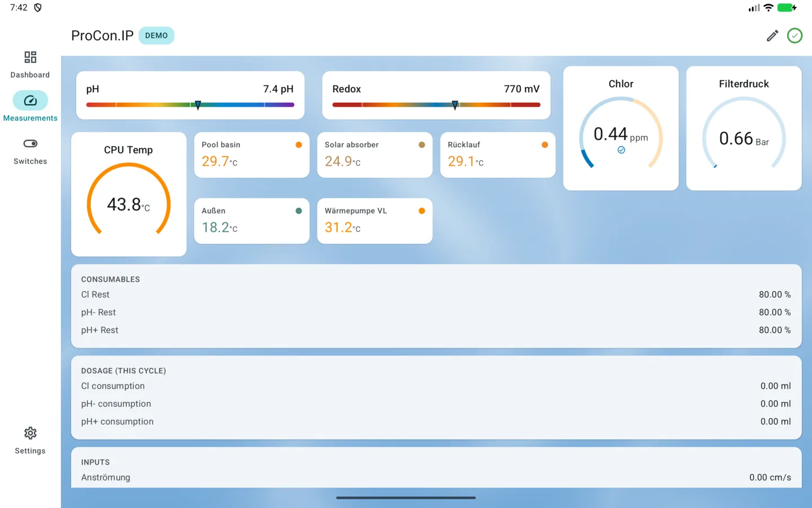Select the Cl Rest row

tap(436, 295)
